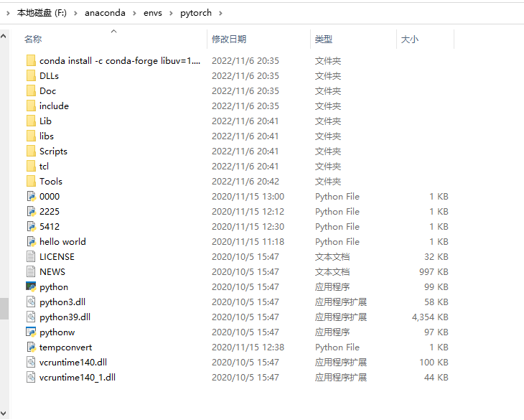Screen dimensions: 524x420
Task: Click the conda install folder icon
Action: point(31,61)
